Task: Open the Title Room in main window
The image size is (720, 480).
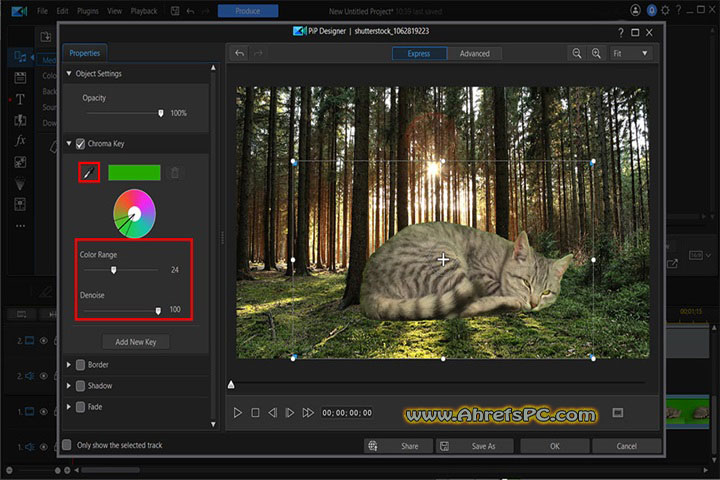Action: (x=20, y=99)
